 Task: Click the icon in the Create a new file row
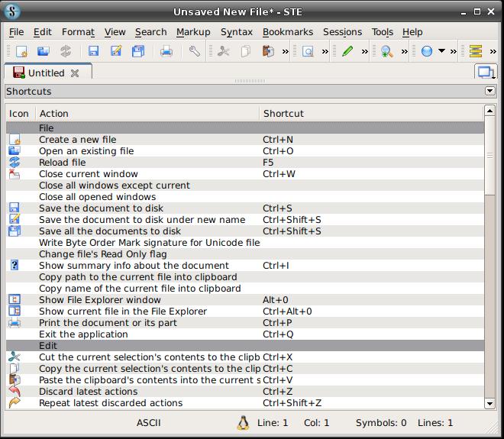[15, 140]
